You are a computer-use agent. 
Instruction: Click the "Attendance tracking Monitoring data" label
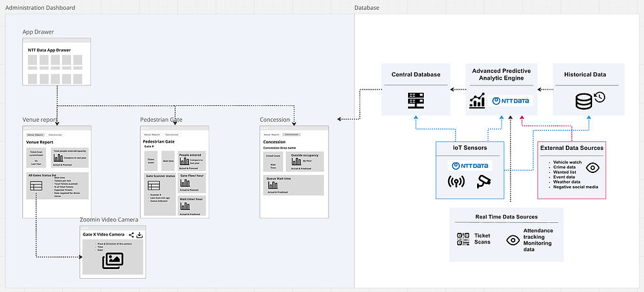click(x=538, y=240)
